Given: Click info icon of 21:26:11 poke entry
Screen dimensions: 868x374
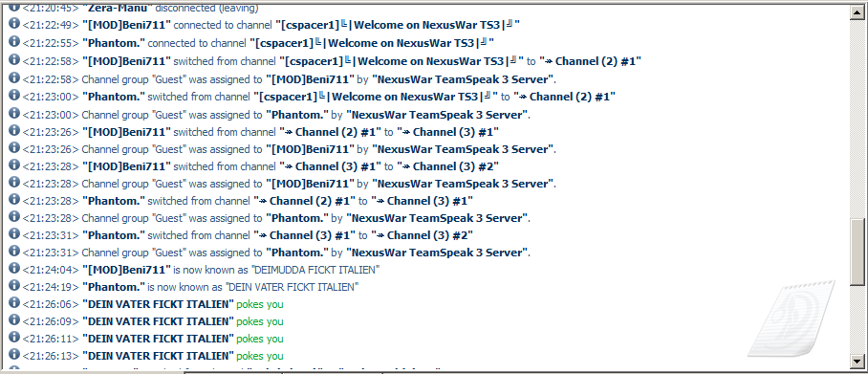Looking at the screenshot, I should [14, 338].
